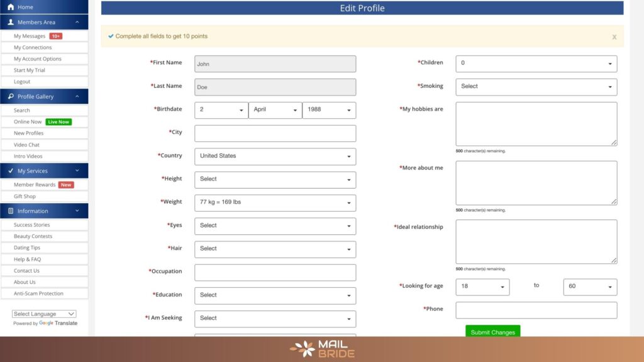The width and height of the screenshot is (644, 362).
Task: Click the Submit Changes button
Action: (492, 331)
